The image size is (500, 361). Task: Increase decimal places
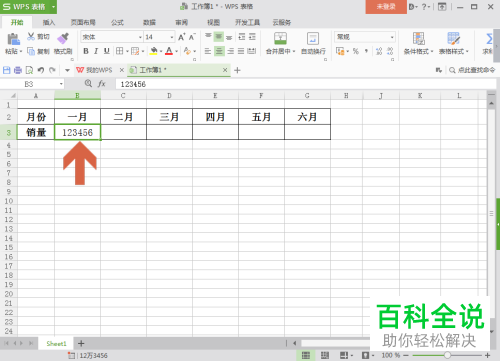tap(379, 51)
